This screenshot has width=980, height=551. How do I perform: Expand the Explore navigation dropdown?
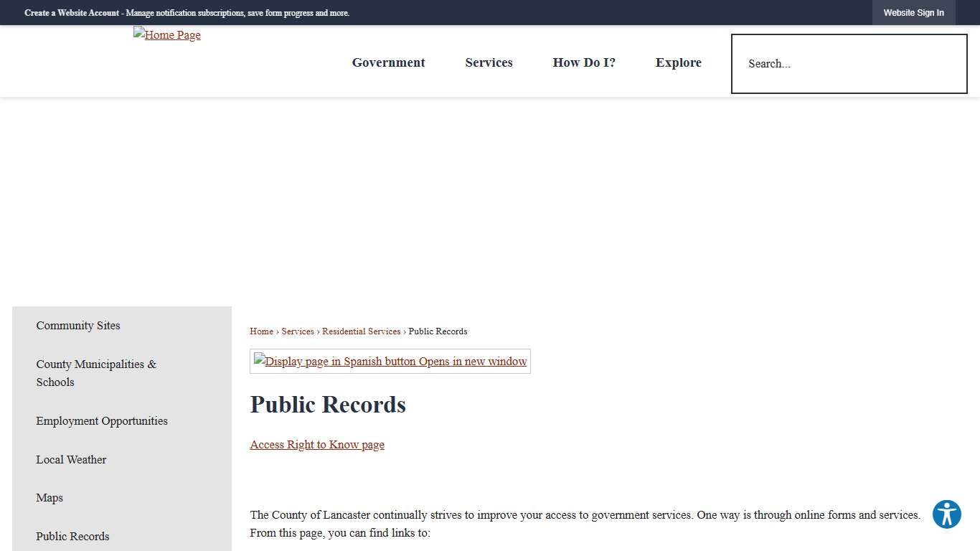[x=678, y=62]
